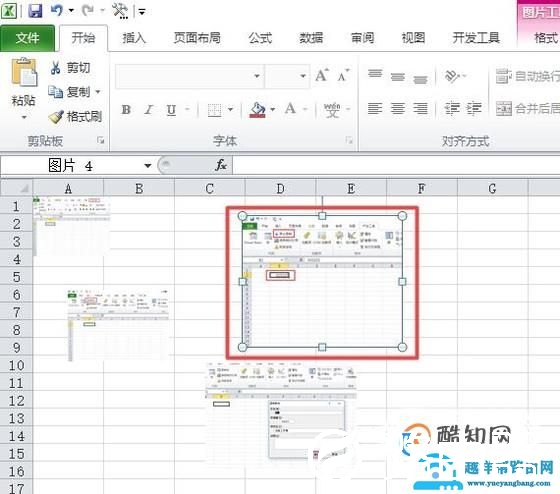
Task: Click the Decrease Font Size icon
Action: [x=343, y=75]
